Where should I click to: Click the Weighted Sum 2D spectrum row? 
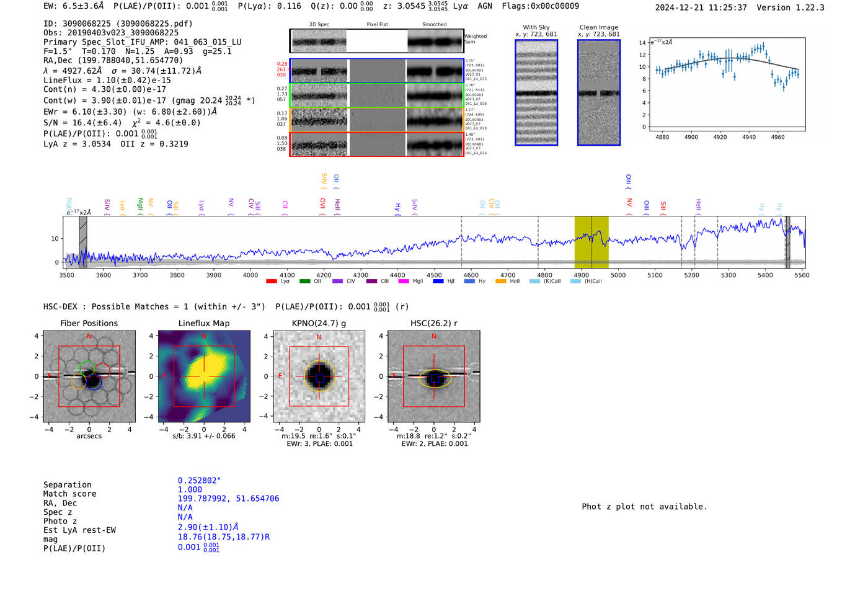(x=377, y=41)
